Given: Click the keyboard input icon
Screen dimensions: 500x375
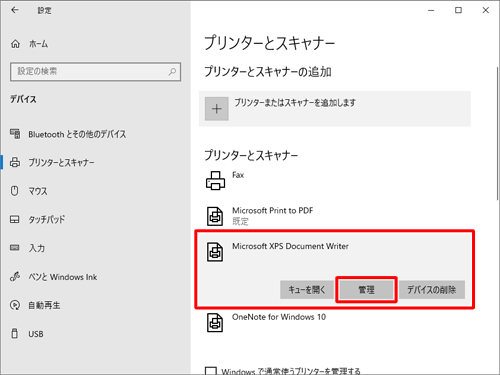Looking at the screenshot, I should click(x=15, y=248).
